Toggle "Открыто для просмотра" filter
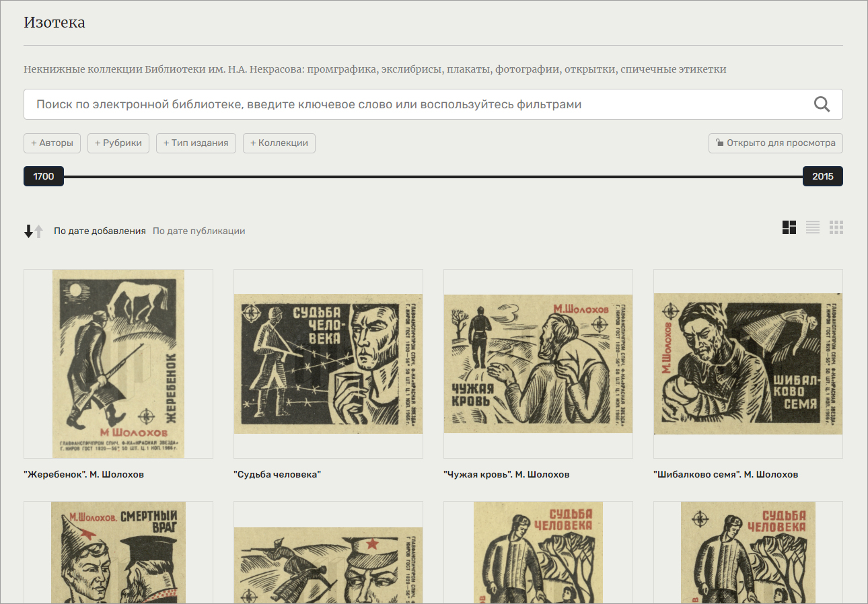The height and width of the screenshot is (604, 868). click(775, 143)
